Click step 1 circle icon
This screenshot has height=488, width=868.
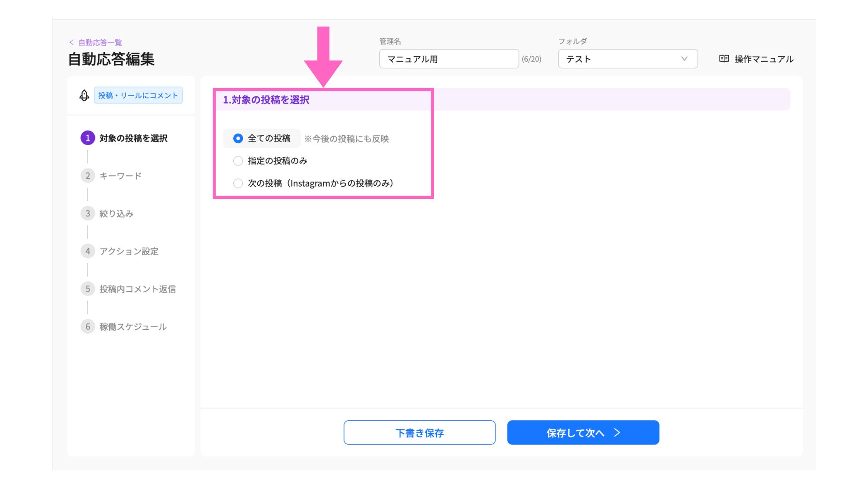[x=88, y=138]
